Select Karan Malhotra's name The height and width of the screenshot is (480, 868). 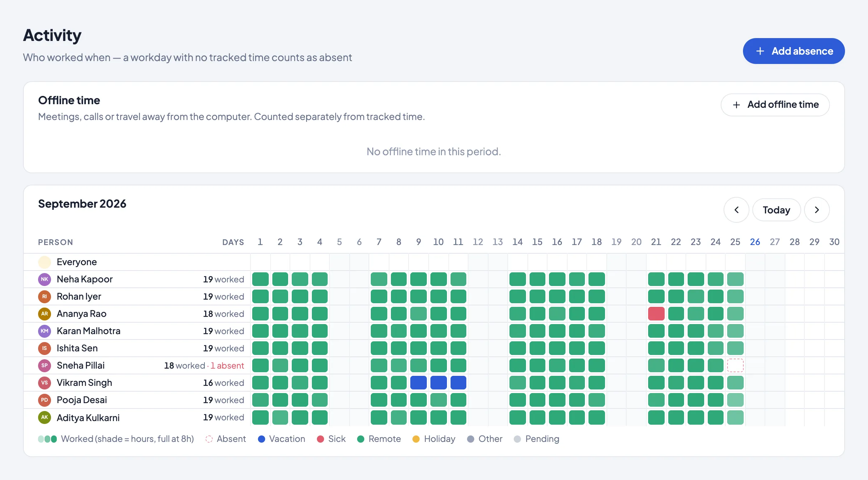point(89,331)
